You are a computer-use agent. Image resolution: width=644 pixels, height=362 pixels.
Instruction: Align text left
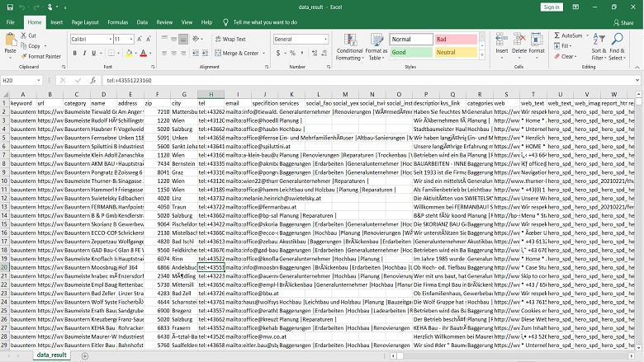pos(164,53)
